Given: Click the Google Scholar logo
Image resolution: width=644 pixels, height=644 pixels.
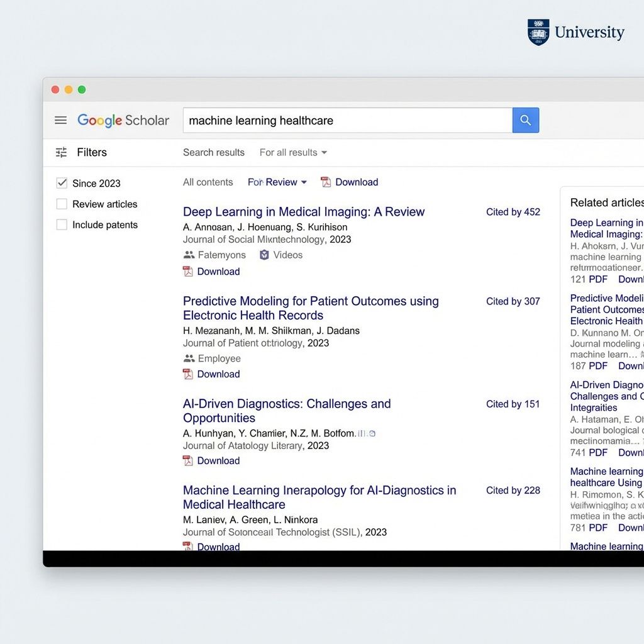Looking at the screenshot, I should [123, 120].
